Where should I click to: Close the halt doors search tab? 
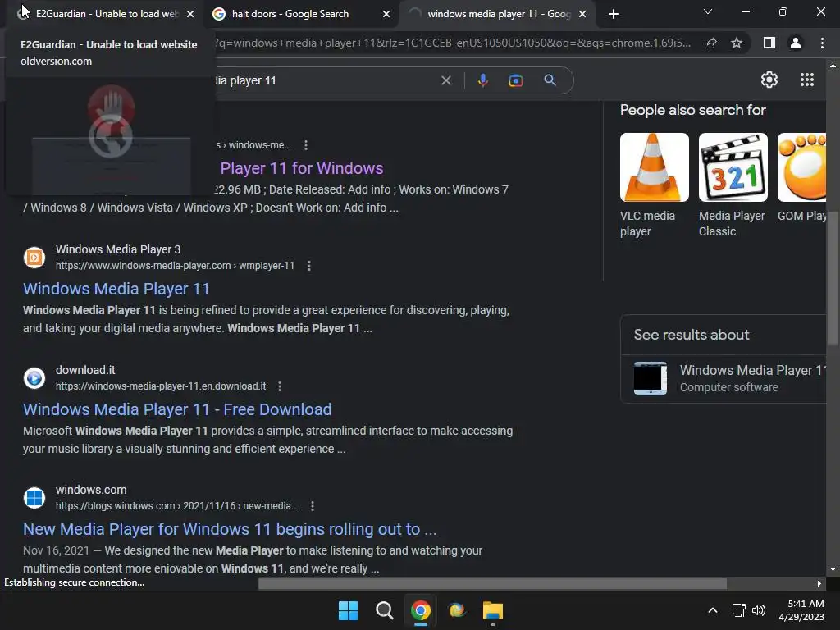click(386, 14)
